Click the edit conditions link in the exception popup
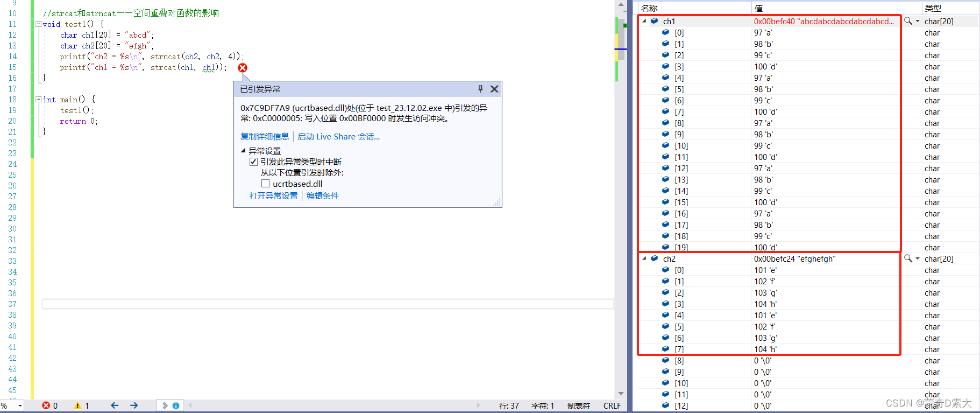The height and width of the screenshot is (413, 980). [x=323, y=196]
